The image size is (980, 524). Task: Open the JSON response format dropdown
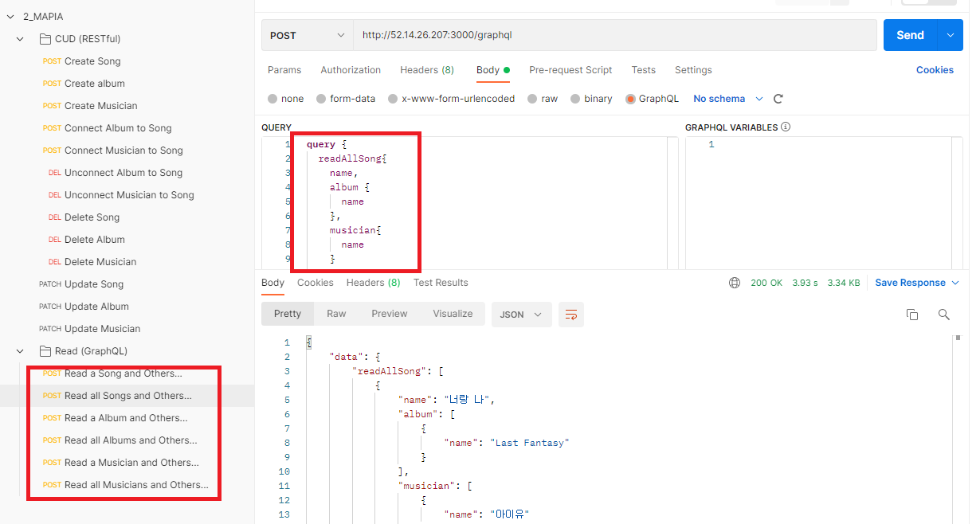coord(521,315)
